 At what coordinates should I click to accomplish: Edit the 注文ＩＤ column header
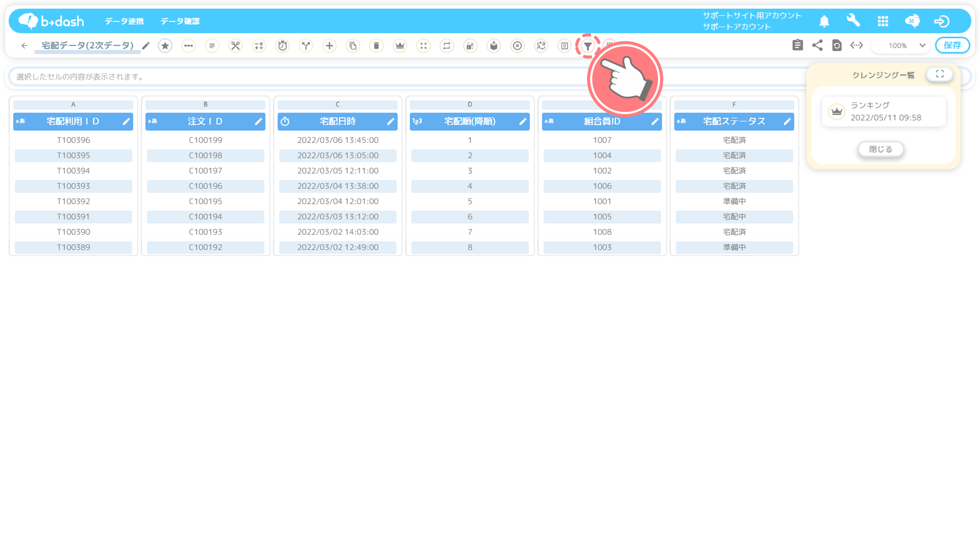click(x=258, y=122)
